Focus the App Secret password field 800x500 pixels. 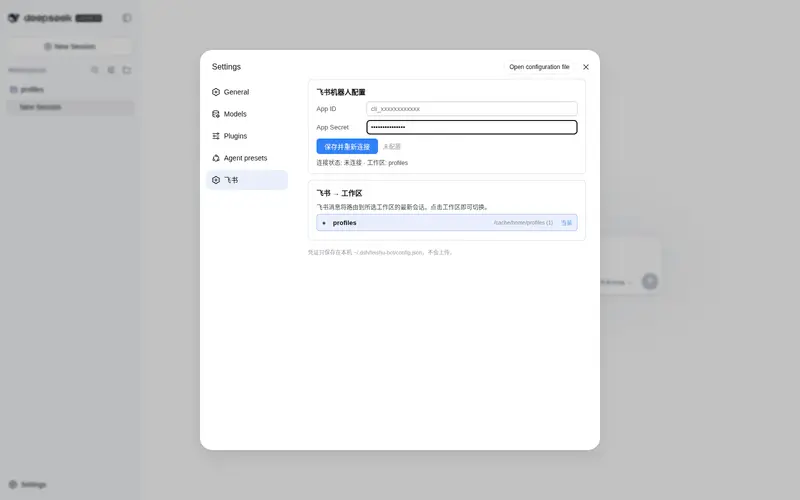pos(471,127)
